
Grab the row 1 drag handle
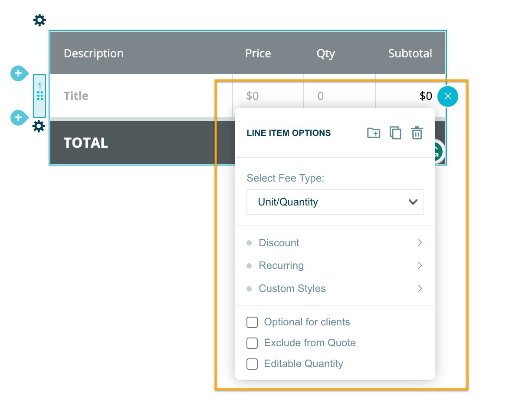click(x=39, y=96)
